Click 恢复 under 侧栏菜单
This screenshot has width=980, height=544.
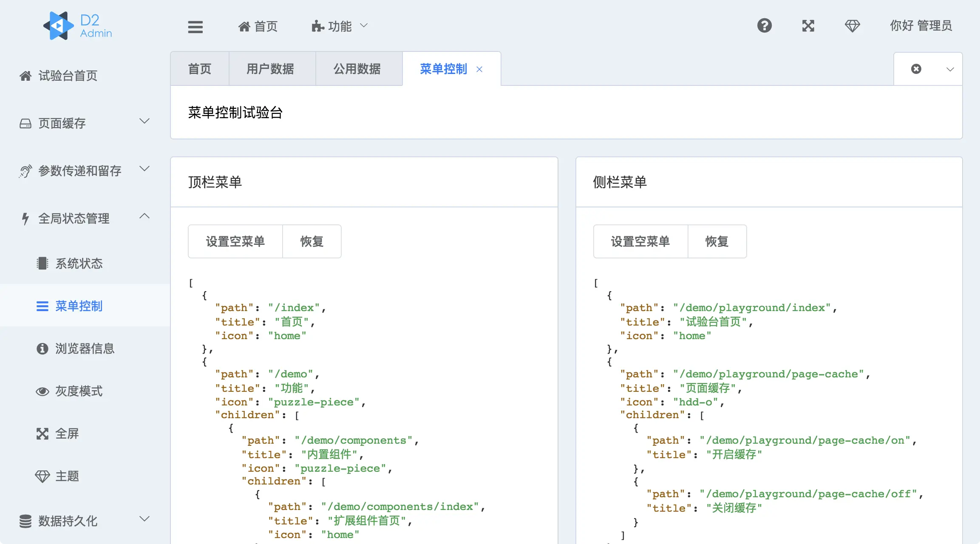pyautogui.click(x=717, y=241)
